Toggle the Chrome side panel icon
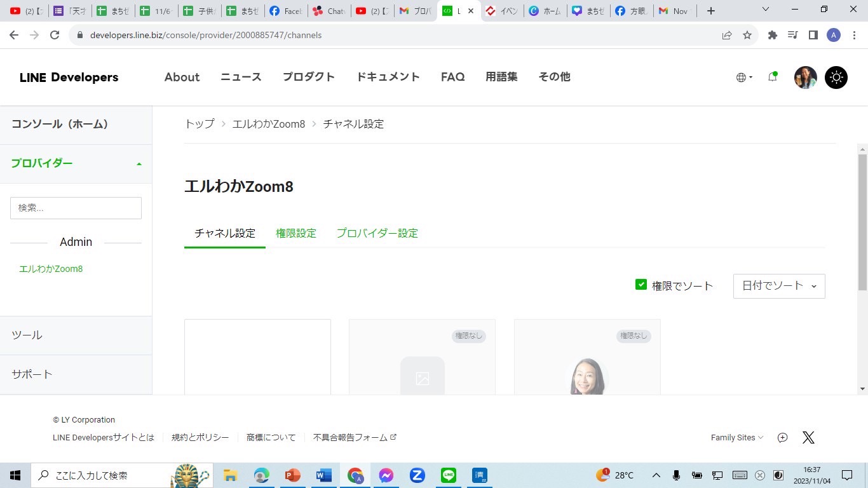Screen dimensions: 868x488 (813, 35)
